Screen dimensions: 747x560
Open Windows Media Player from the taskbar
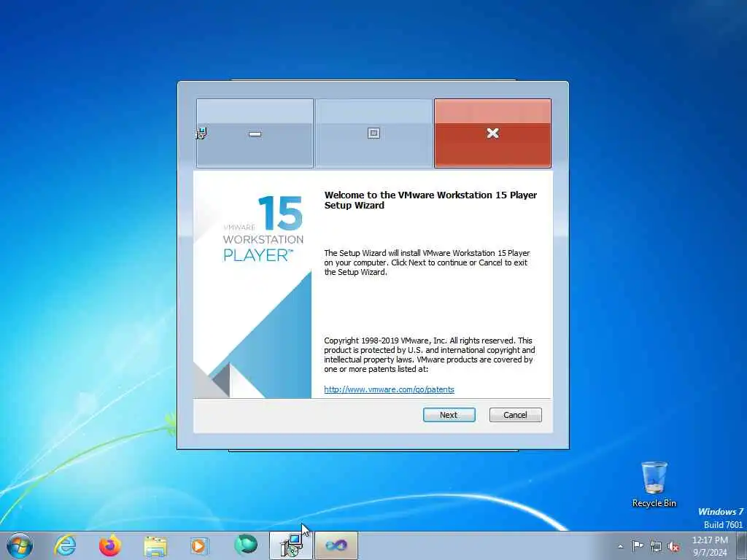(x=198, y=545)
